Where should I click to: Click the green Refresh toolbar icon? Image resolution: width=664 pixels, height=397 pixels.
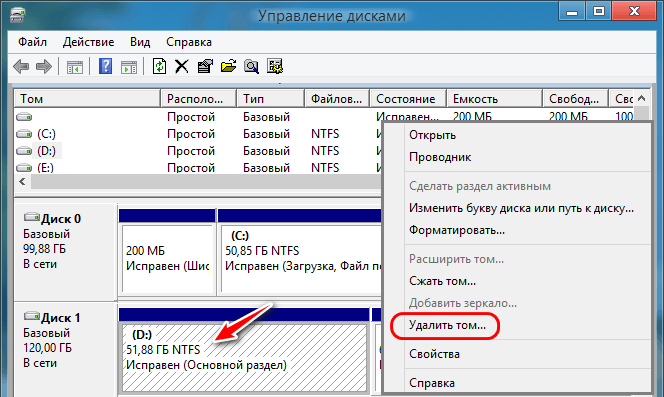pos(159,67)
